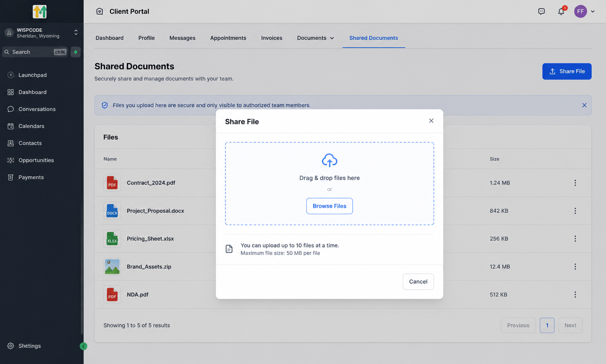This screenshot has height=364, width=606.
Task: Open options menu for Project_Proposal.docx
Action: coord(575,211)
